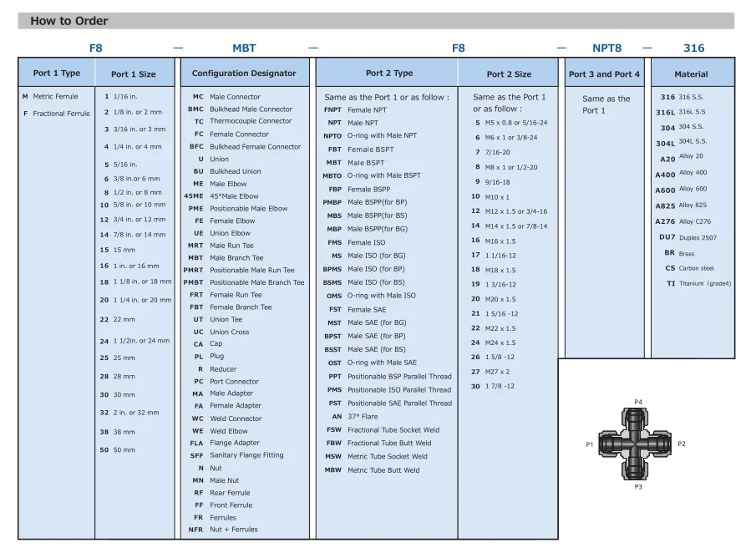
Task: Click the P3 port label below fitting
Action: tap(638, 487)
